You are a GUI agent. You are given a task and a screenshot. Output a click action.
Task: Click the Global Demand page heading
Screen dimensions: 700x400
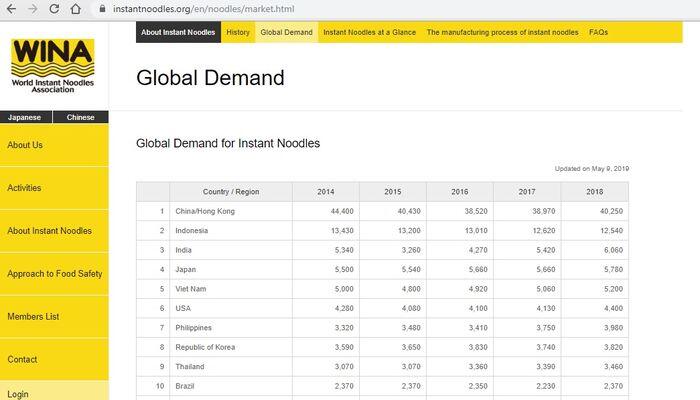coord(210,78)
